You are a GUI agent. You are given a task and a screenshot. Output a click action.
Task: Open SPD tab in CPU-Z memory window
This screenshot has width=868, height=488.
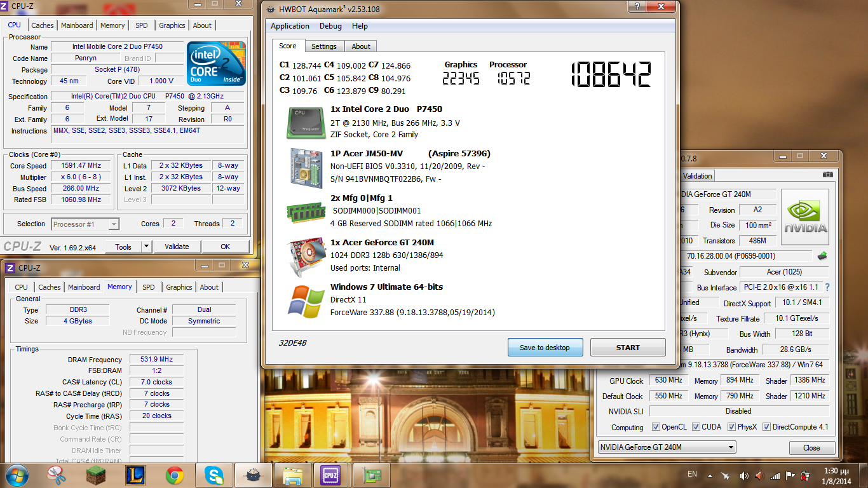pos(149,287)
